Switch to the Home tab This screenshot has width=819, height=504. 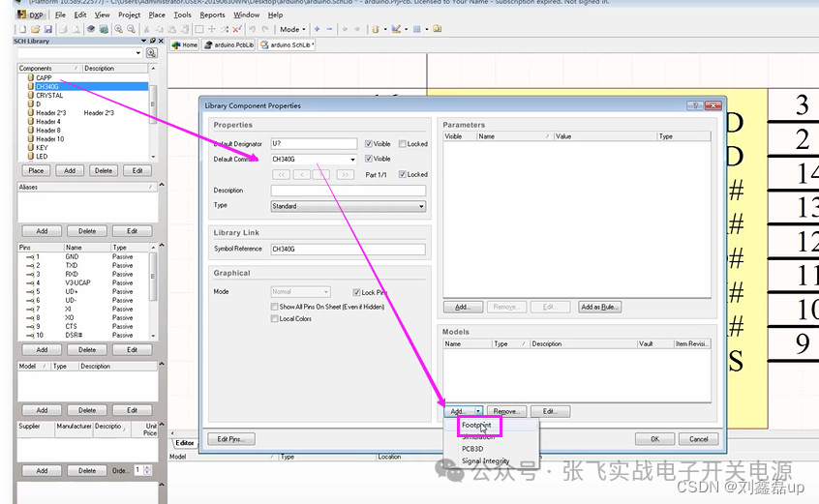pos(184,44)
